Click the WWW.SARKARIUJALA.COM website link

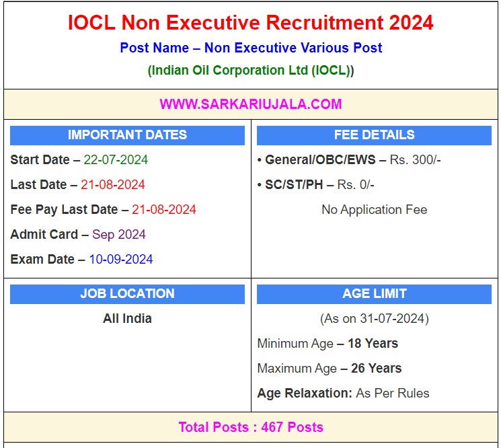(x=250, y=104)
